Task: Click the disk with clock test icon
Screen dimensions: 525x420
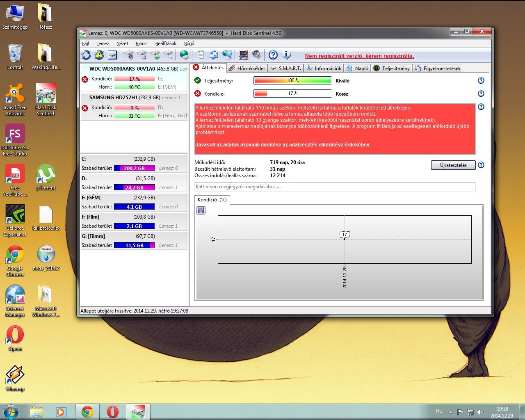Action: [x=142, y=55]
